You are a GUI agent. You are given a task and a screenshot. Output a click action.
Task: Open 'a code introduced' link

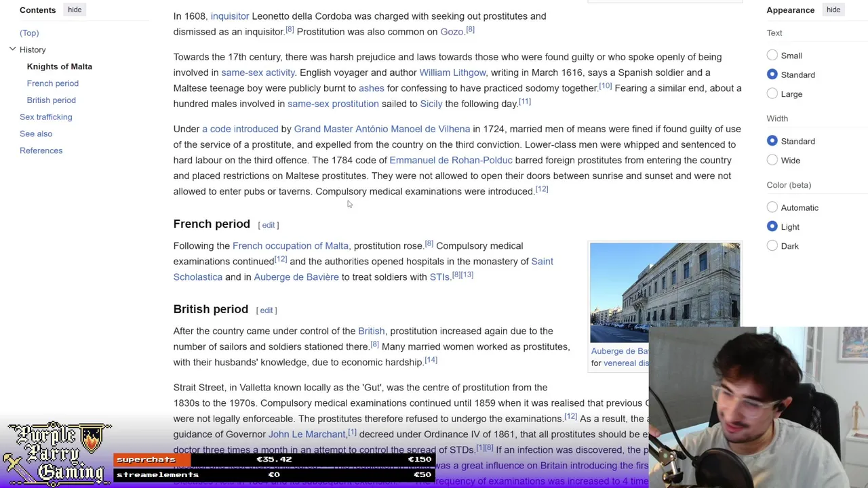pyautogui.click(x=240, y=129)
